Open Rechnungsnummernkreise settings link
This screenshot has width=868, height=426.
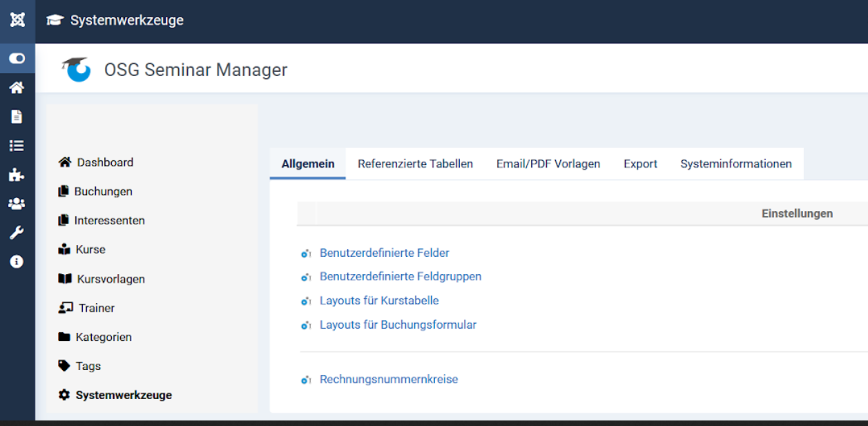pyautogui.click(x=388, y=379)
